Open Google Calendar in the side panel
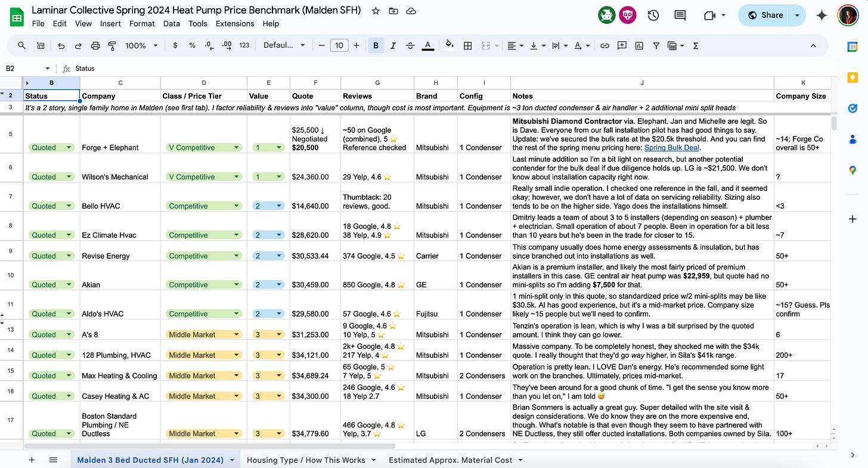The height and width of the screenshot is (468, 868). [x=853, y=47]
